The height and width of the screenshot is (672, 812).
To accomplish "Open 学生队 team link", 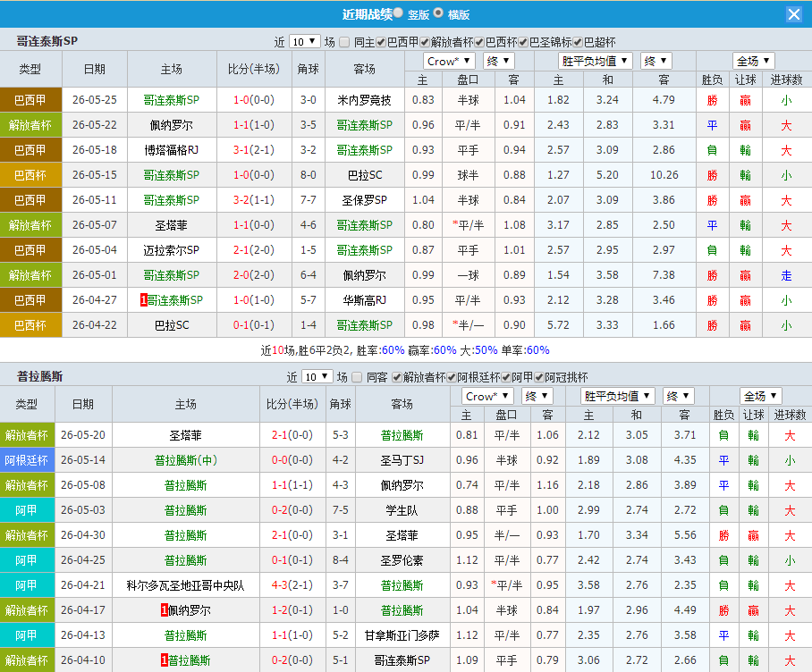I will [x=402, y=510].
